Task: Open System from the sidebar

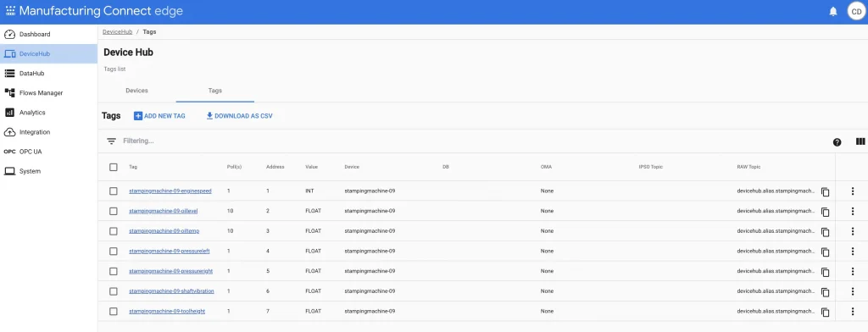Action: tap(48, 171)
